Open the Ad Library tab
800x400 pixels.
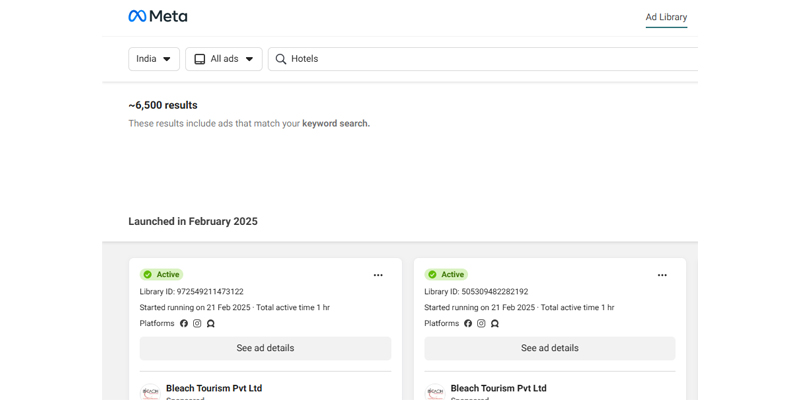point(666,17)
